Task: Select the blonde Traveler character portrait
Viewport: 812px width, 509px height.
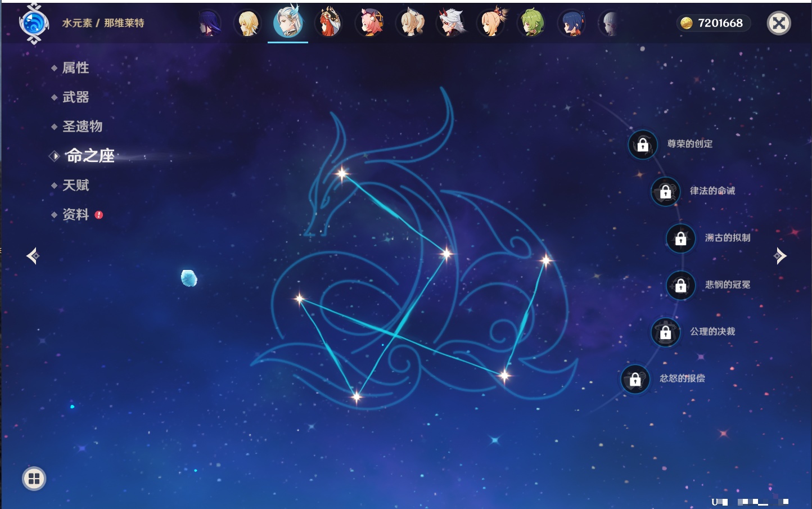Action: tap(247, 24)
